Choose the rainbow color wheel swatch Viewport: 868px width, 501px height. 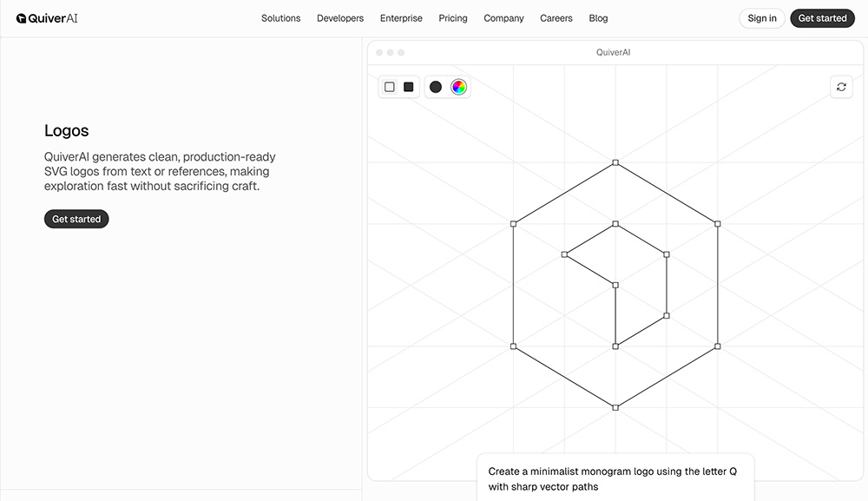(458, 87)
